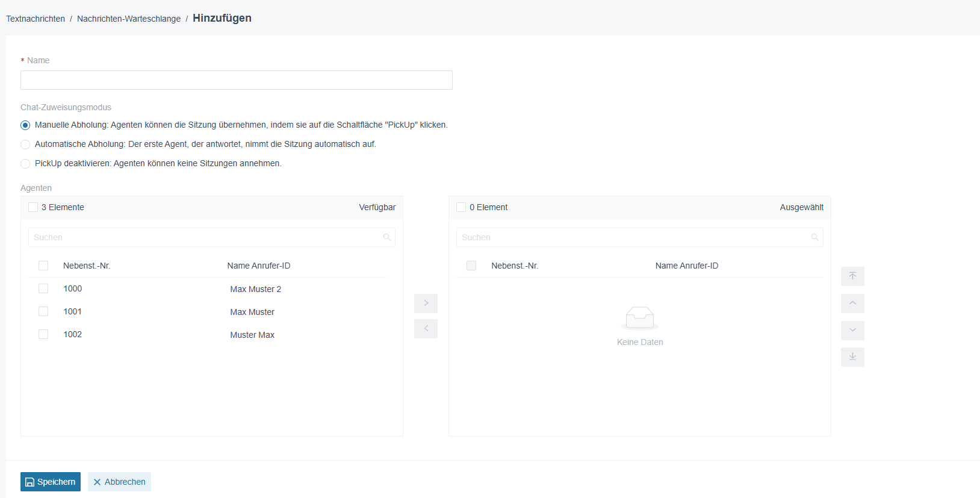This screenshot has width=980, height=498.
Task: Click extension number 1000
Action: coord(73,288)
